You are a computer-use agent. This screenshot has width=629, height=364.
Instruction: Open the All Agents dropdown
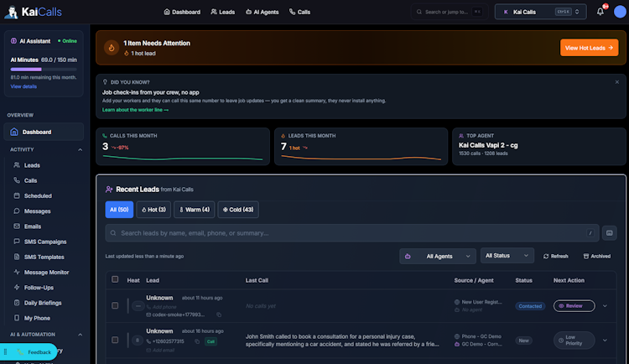438,256
